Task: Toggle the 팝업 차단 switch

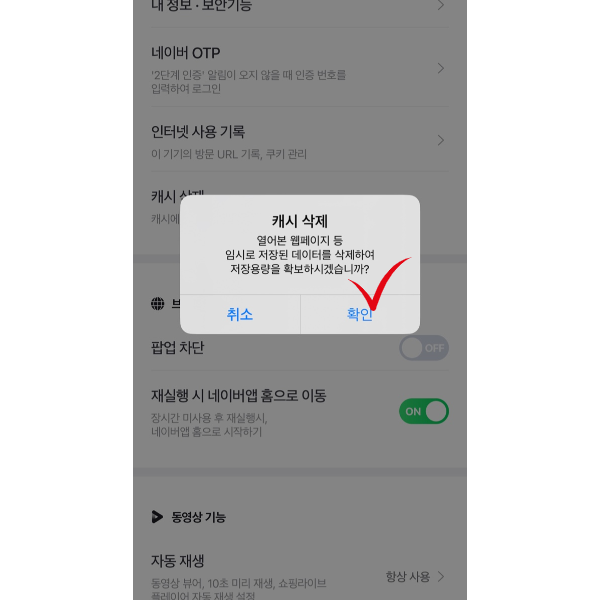Action: [424, 348]
